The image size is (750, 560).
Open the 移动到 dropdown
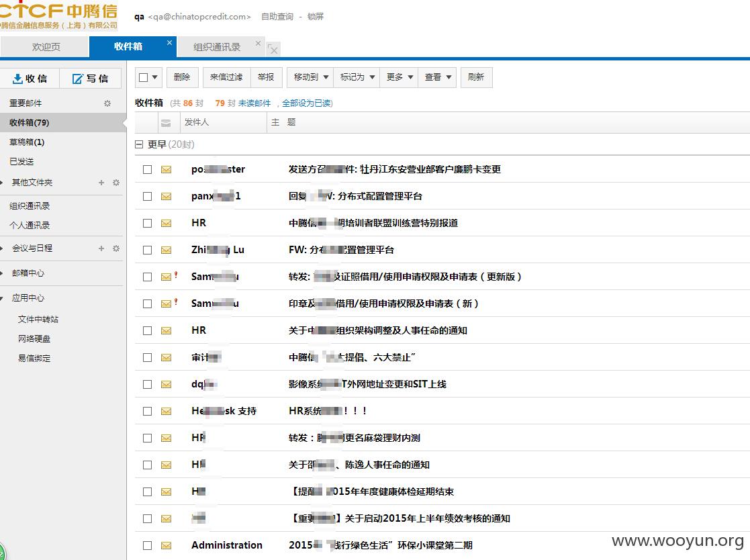pos(310,77)
